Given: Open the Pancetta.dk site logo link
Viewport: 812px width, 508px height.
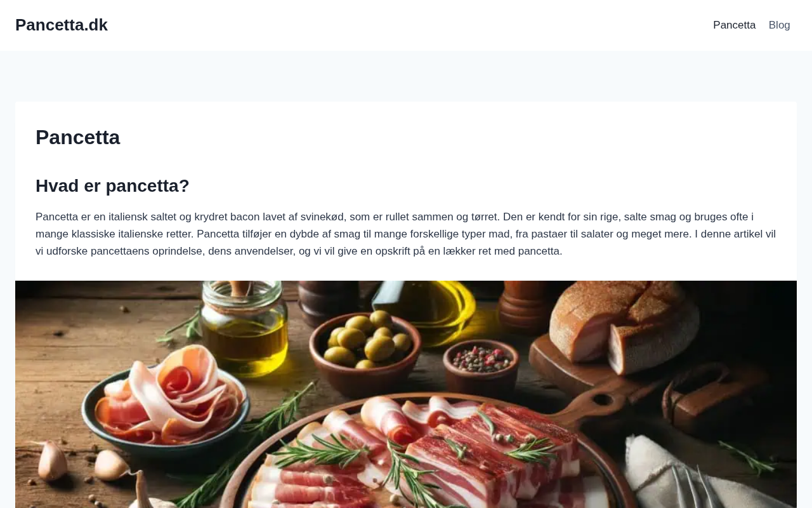Looking at the screenshot, I should point(62,25).
